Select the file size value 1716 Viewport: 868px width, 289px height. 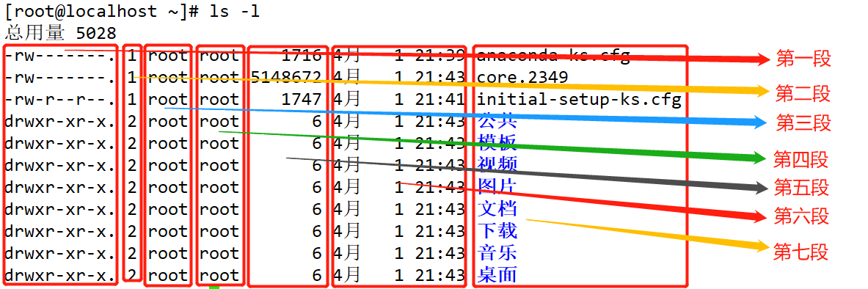301,55
